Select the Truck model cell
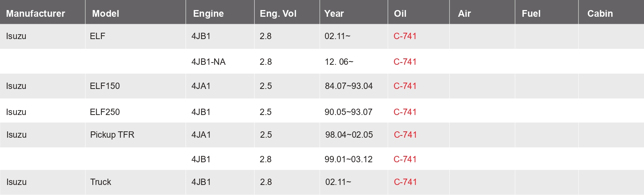The height and width of the screenshot is (195, 644). click(x=101, y=182)
